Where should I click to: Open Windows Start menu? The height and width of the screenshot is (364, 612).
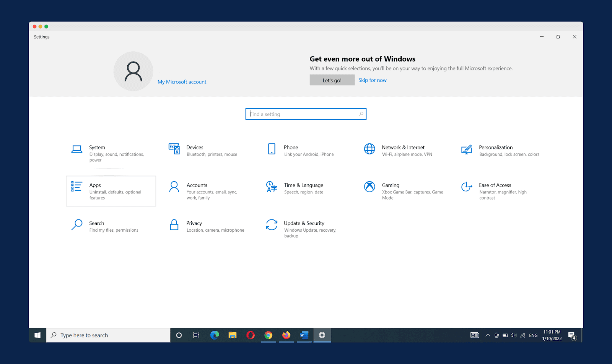37,335
